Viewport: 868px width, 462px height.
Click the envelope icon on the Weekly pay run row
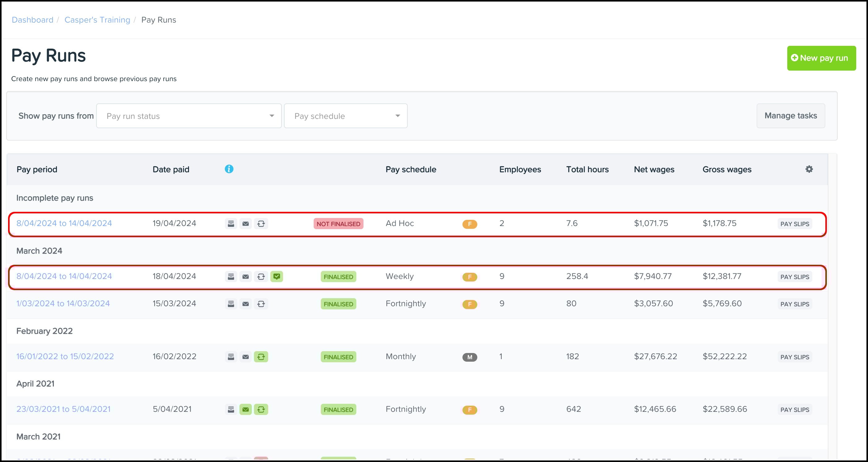(x=246, y=276)
